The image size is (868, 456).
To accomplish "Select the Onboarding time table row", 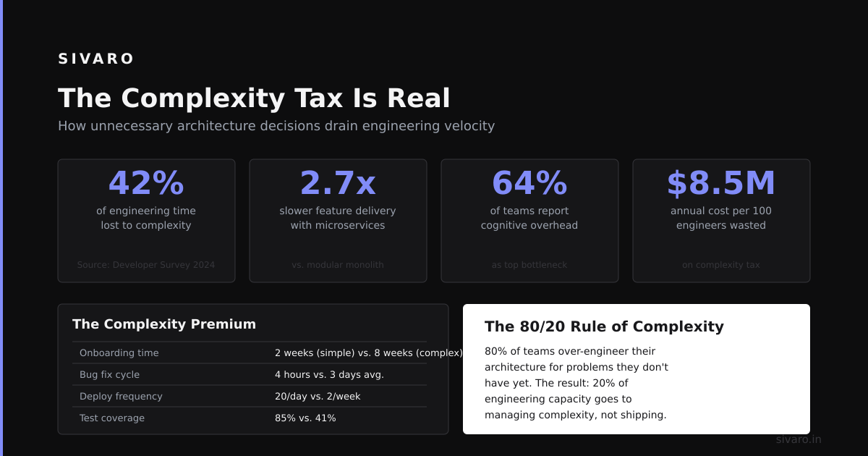I will [250, 352].
